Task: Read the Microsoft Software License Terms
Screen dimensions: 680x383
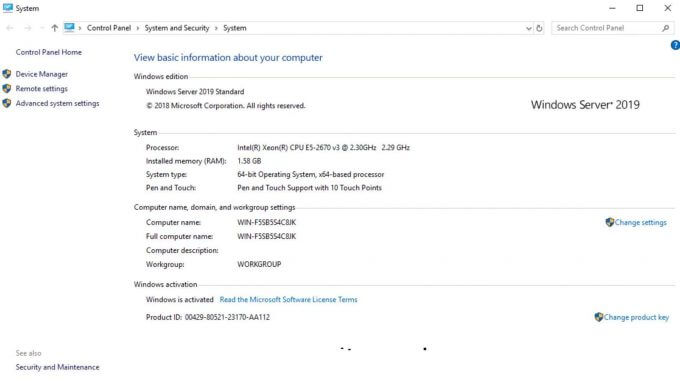Action: [288, 299]
